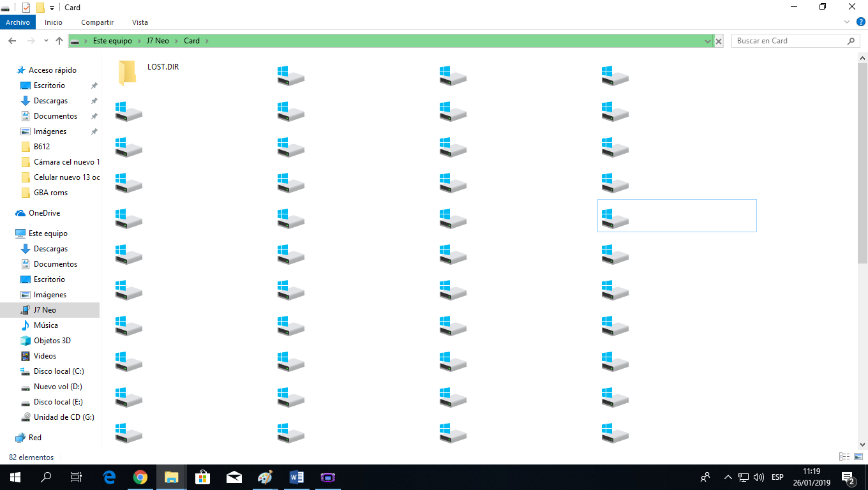Image resolution: width=868 pixels, height=490 pixels.
Task: Open 'Celular nuevo 13 oc' folder in sidebar
Action: coord(66,177)
